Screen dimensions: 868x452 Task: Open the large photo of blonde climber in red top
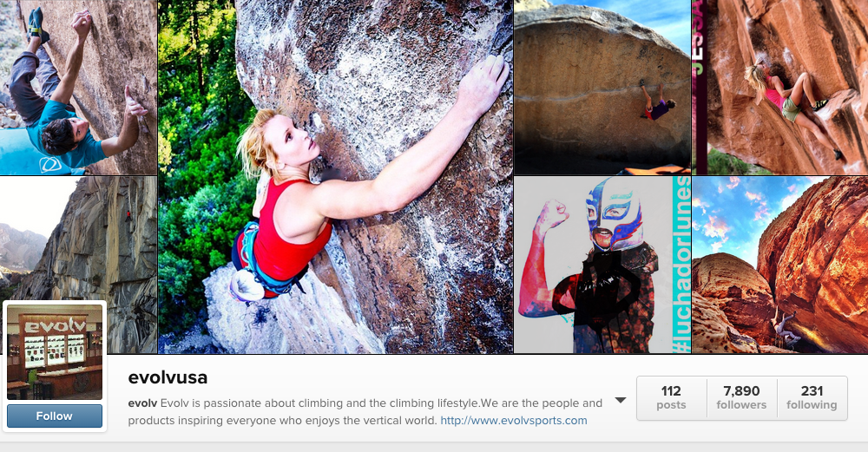(x=335, y=176)
